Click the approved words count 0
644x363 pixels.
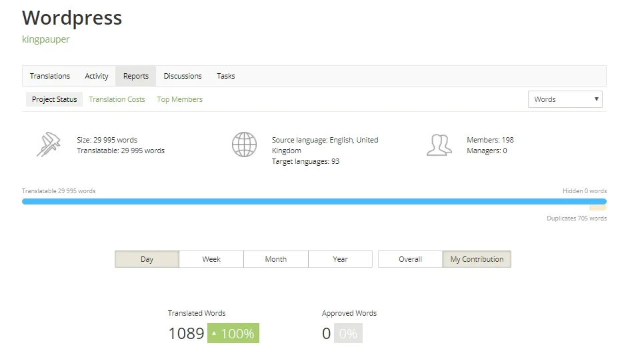point(326,334)
